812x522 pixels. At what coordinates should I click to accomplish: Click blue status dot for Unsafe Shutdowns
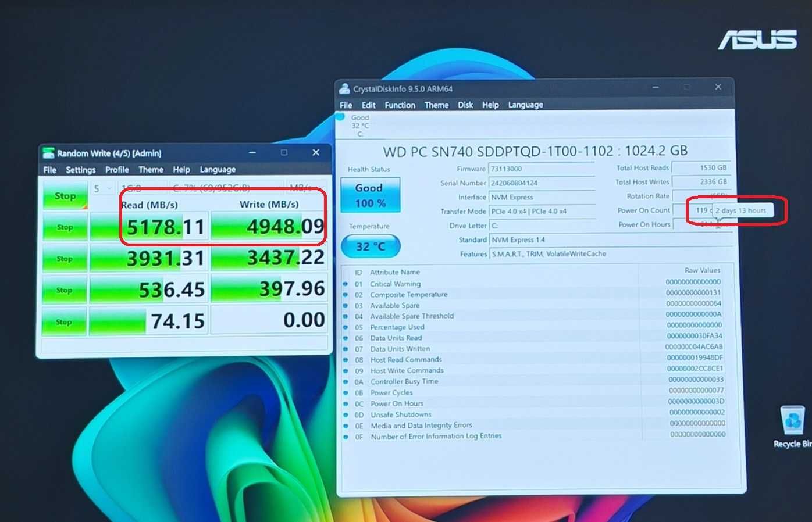click(346, 415)
